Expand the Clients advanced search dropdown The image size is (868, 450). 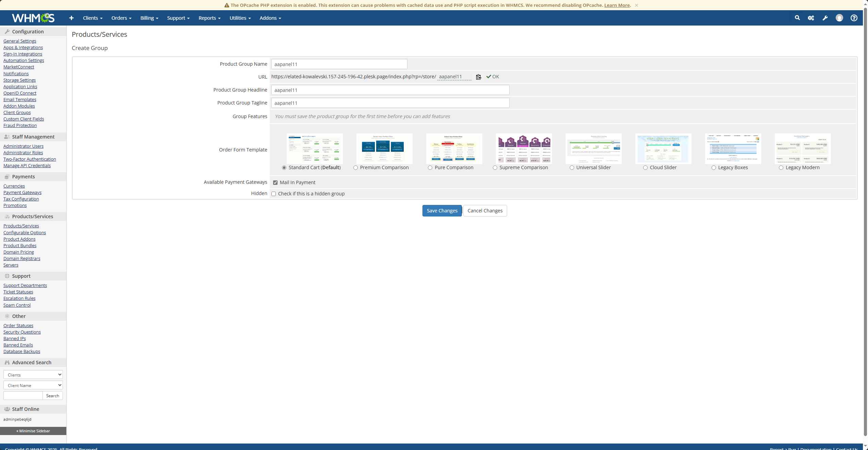(33, 375)
